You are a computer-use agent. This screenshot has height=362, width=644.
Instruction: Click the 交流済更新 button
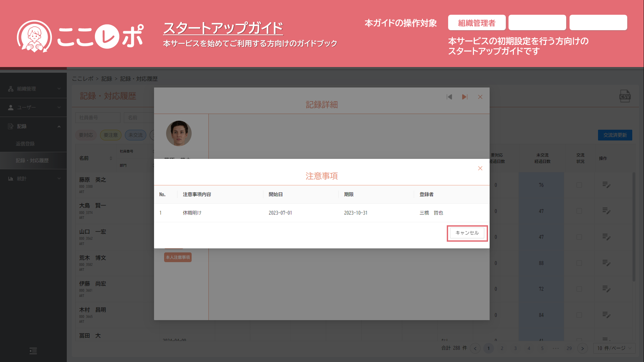[615, 135]
